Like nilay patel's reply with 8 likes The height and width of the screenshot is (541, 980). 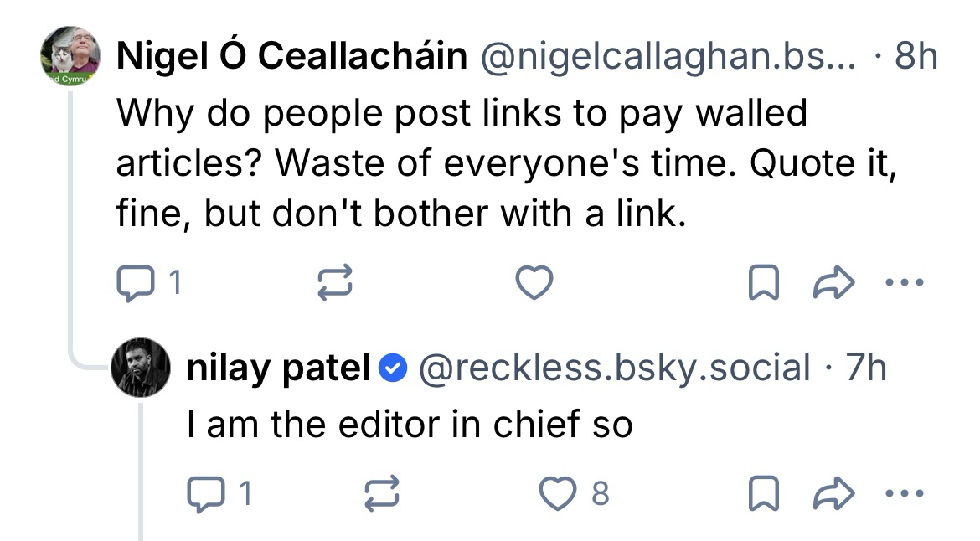tap(560, 495)
